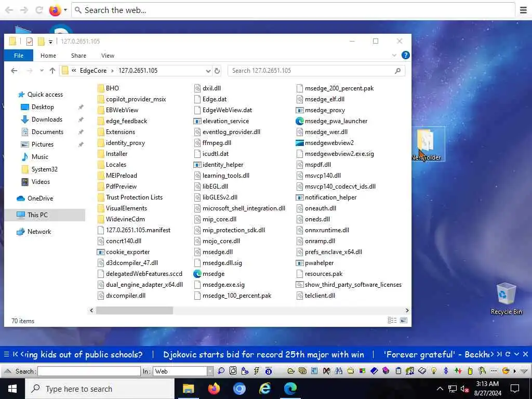Image resolution: width=532 pixels, height=399 pixels.
Task: Click the Explorer back arrow
Action: coord(14,71)
